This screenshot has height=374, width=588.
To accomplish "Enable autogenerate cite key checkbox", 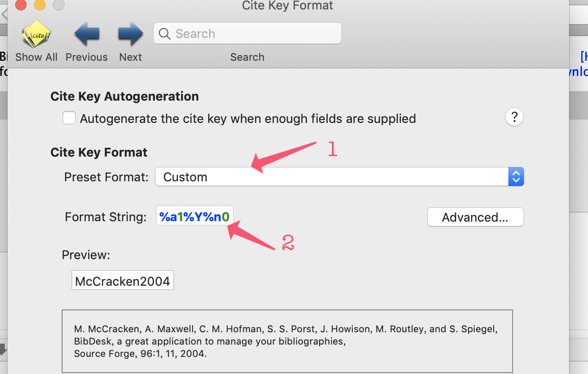I will (69, 118).
